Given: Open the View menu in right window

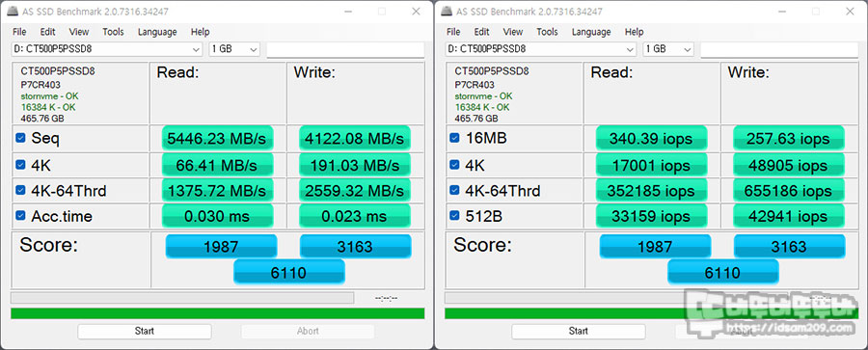Looking at the screenshot, I should click(513, 32).
